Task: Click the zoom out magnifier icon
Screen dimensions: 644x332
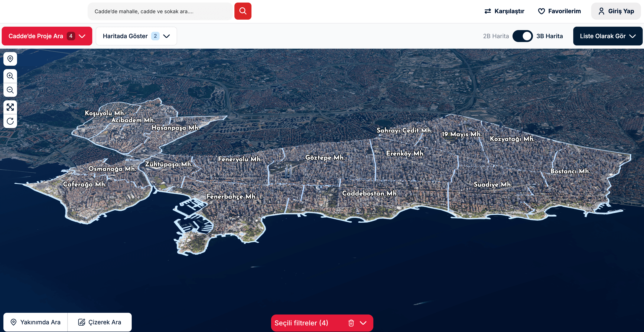Action: pos(10,90)
